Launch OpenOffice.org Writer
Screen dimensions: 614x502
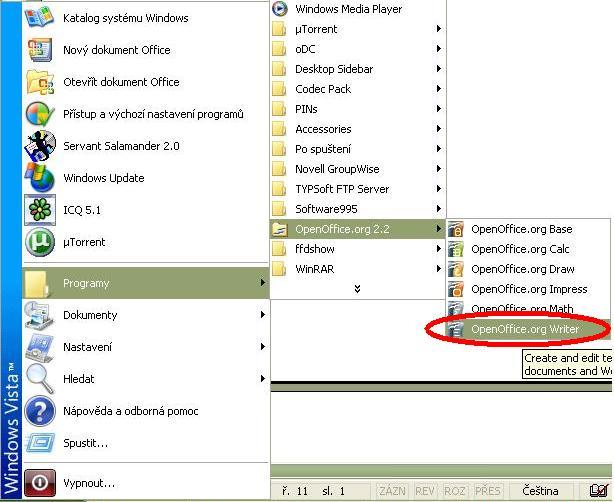(x=529, y=329)
